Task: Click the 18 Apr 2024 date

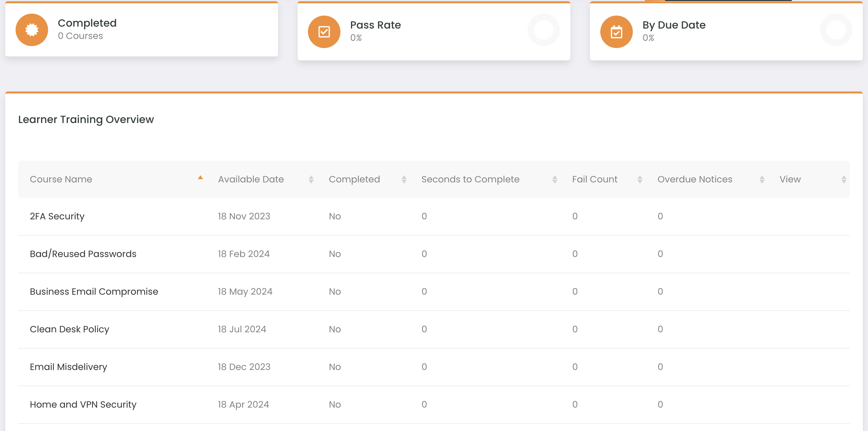Action: tap(243, 404)
